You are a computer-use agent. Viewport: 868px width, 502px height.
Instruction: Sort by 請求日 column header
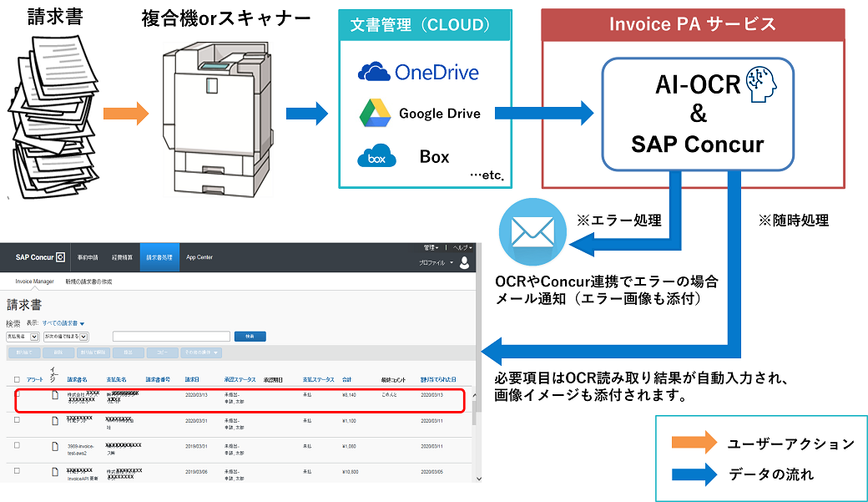(x=192, y=379)
